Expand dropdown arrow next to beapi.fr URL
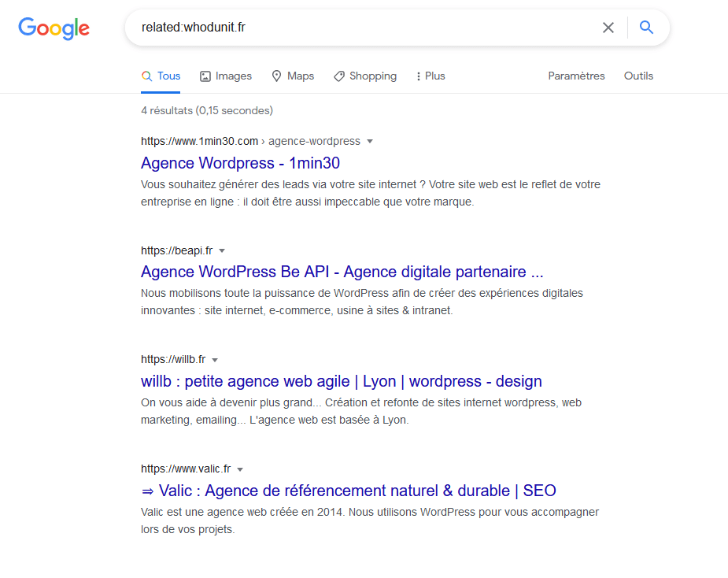Screen dimensions: 728x578 point(222,251)
